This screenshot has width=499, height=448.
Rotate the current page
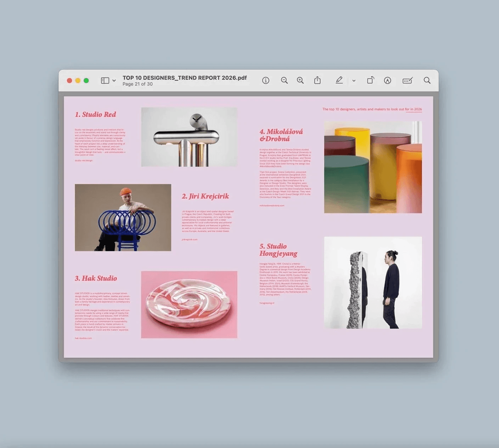tap(370, 80)
